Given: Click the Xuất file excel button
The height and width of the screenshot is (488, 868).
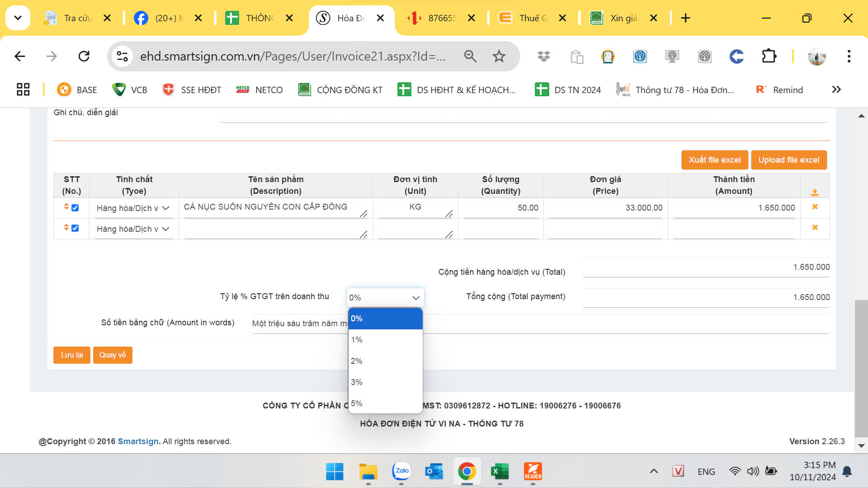Looking at the screenshot, I should pyautogui.click(x=714, y=160).
